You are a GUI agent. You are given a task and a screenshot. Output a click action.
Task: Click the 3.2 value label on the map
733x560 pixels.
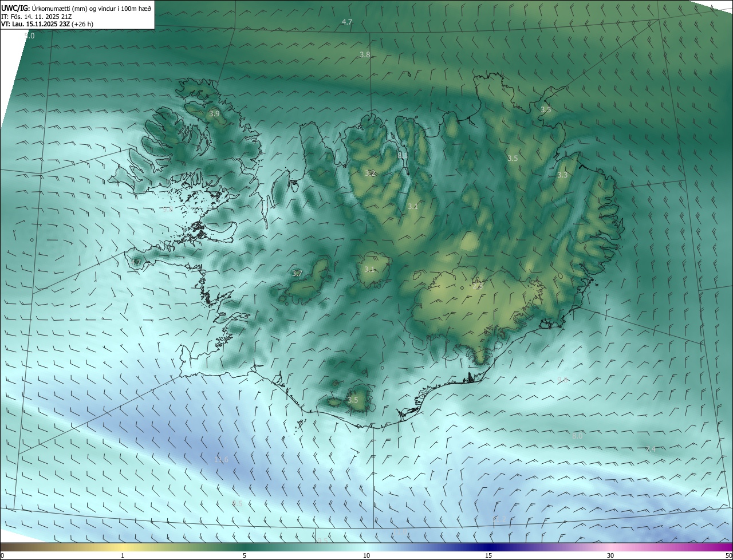(x=371, y=173)
